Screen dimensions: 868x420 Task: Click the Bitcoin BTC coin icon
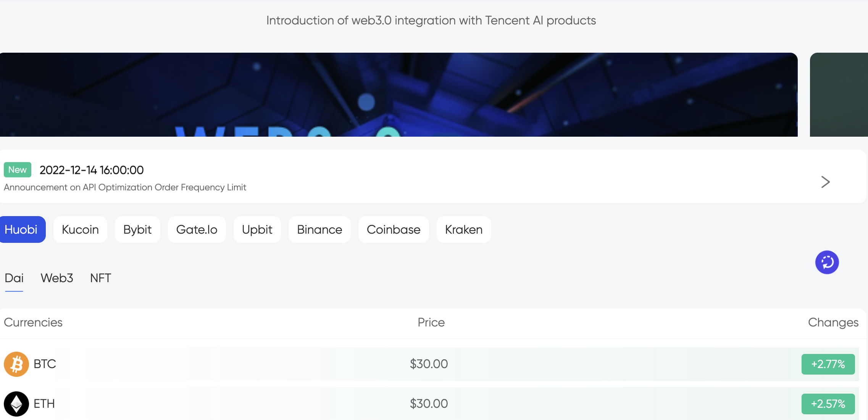point(16,364)
